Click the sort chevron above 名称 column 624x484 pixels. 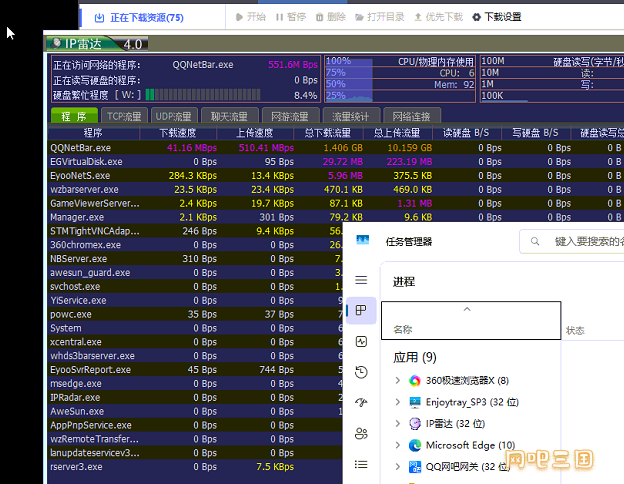[x=467, y=309]
